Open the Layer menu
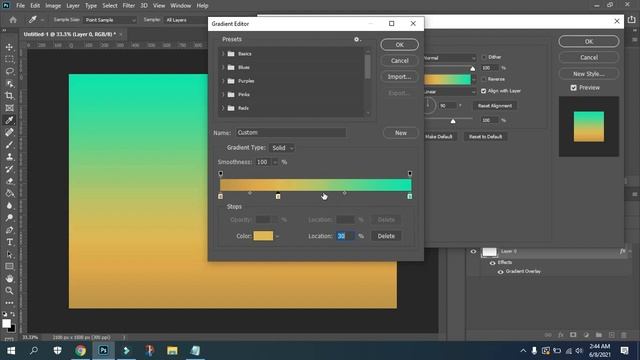The image size is (640, 360). [73, 6]
